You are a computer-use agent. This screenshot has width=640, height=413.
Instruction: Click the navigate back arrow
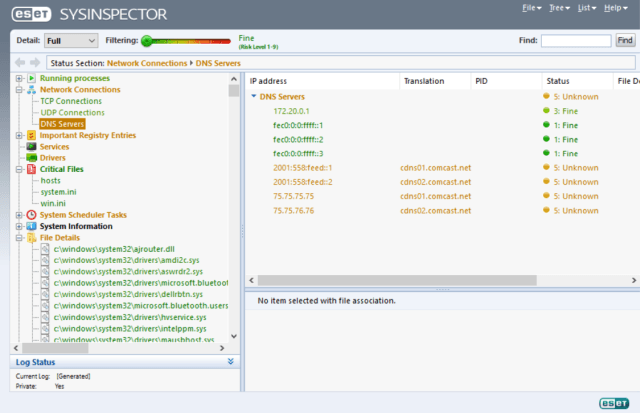pos(21,63)
